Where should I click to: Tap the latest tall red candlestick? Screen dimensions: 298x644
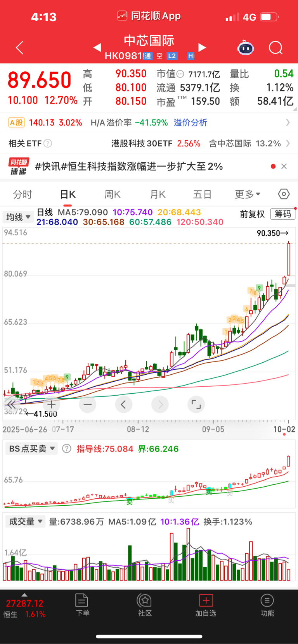[x=288, y=258]
